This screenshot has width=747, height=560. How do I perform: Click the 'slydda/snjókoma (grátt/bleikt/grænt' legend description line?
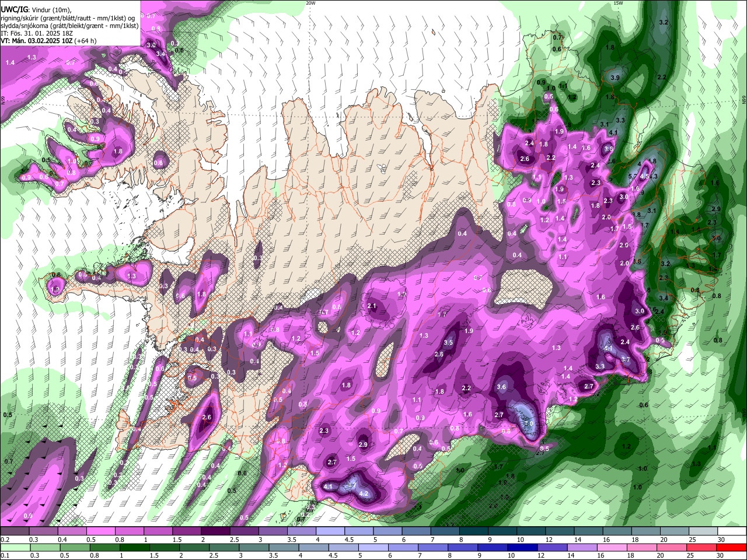pos(69,26)
